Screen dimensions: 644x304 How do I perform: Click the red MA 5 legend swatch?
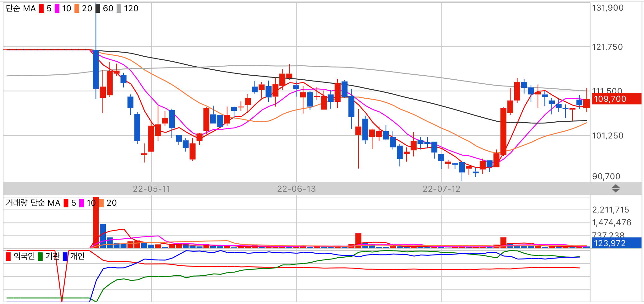41,8
